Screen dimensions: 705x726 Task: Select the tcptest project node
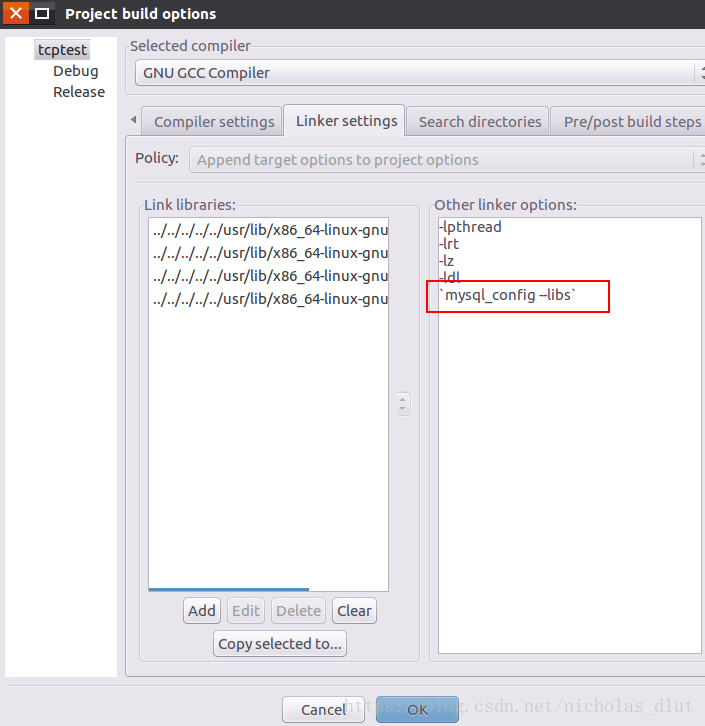click(x=62, y=50)
